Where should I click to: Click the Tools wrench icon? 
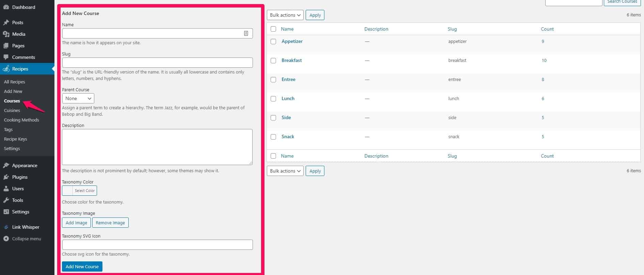coord(6,200)
